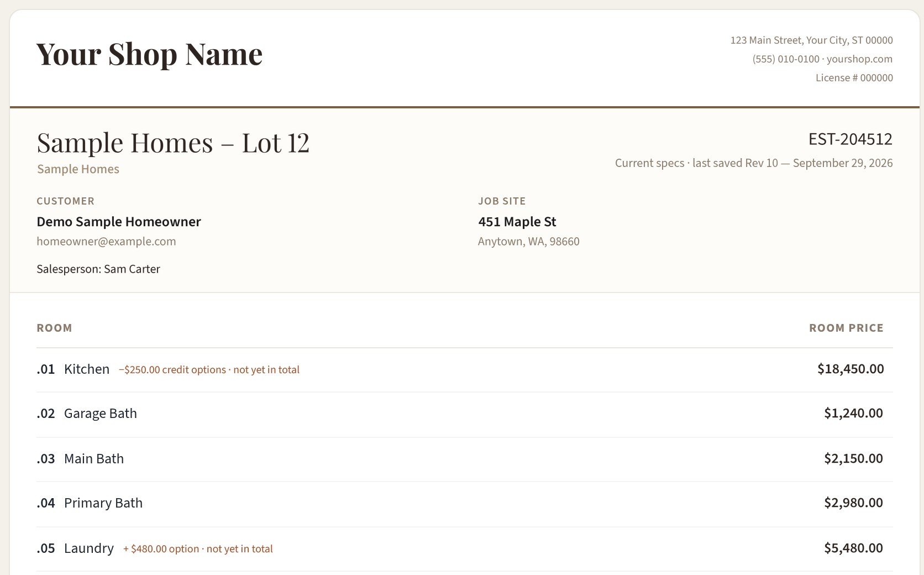Click Laundry price $5,480.00
The height and width of the screenshot is (575, 924).
tap(853, 548)
